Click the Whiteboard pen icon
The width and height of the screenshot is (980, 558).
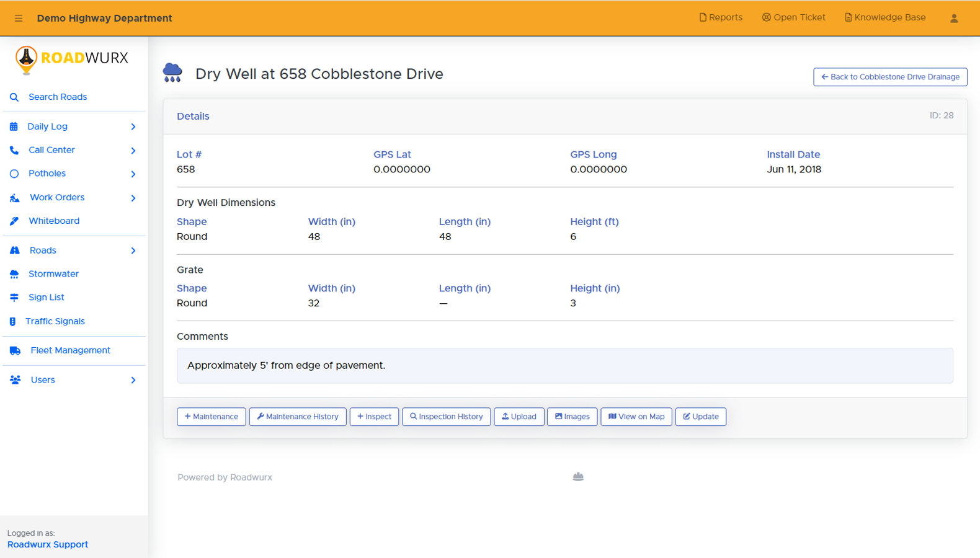coord(14,221)
